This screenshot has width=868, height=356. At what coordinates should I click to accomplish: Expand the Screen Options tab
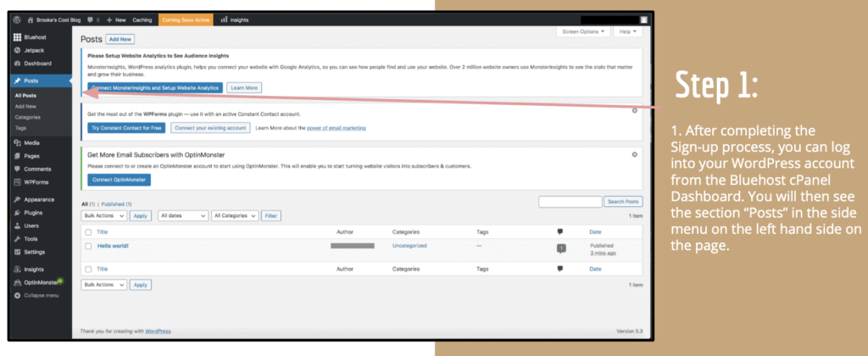point(583,31)
